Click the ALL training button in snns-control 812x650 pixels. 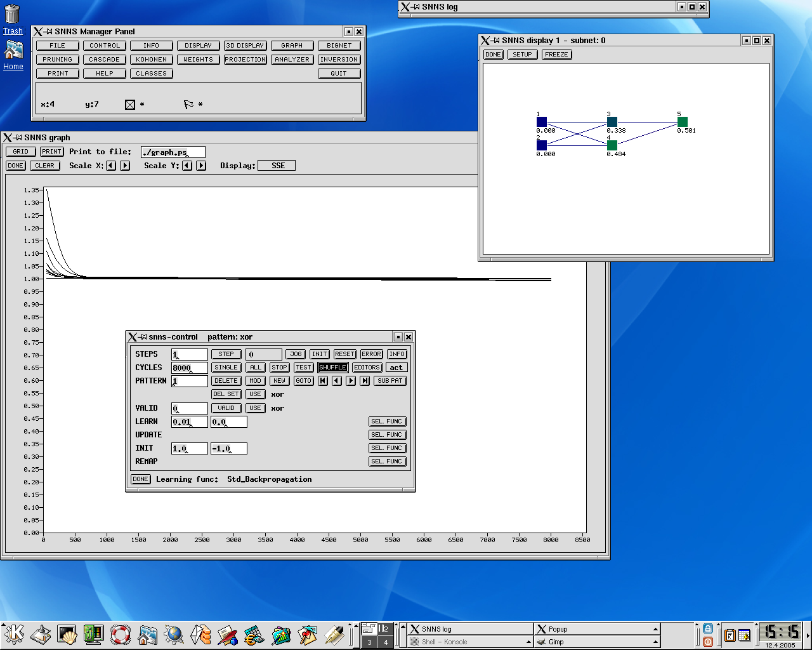tap(256, 368)
